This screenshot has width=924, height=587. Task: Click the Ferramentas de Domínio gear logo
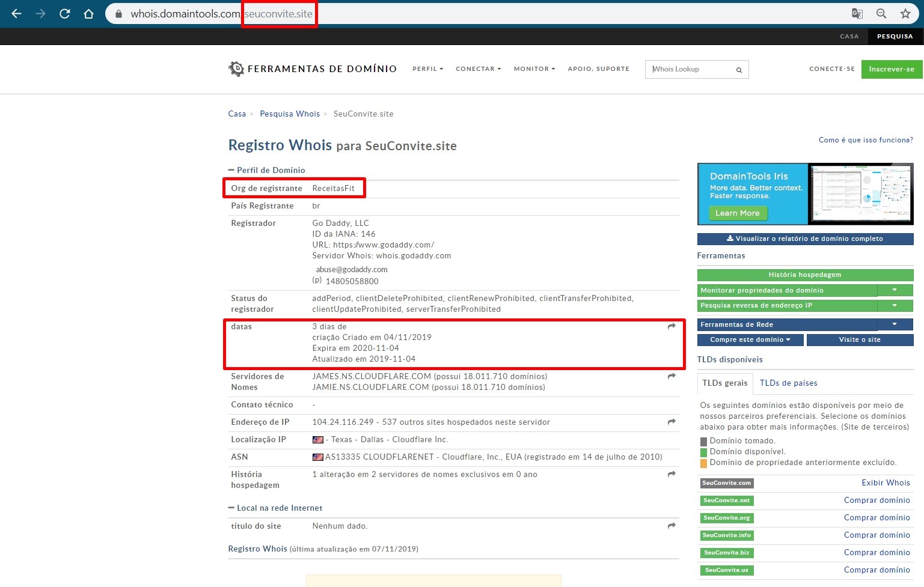(x=236, y=68)
